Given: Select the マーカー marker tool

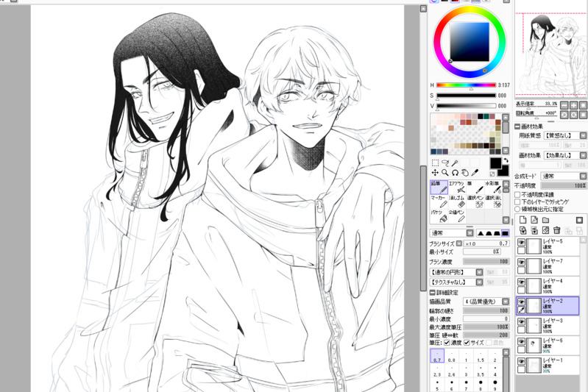Looking at the screenshot, I should point(439,202).
